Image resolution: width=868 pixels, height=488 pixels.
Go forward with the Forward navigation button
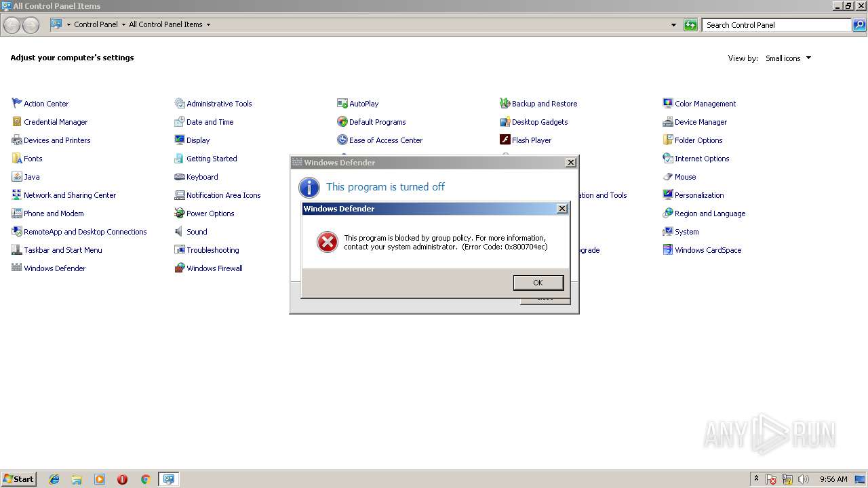pos(31,26)
